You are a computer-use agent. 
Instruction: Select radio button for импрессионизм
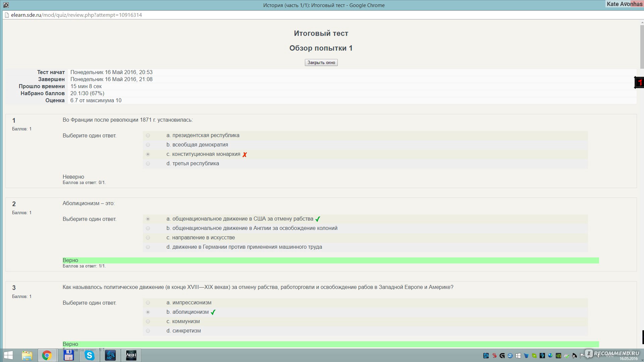[148, 303]
